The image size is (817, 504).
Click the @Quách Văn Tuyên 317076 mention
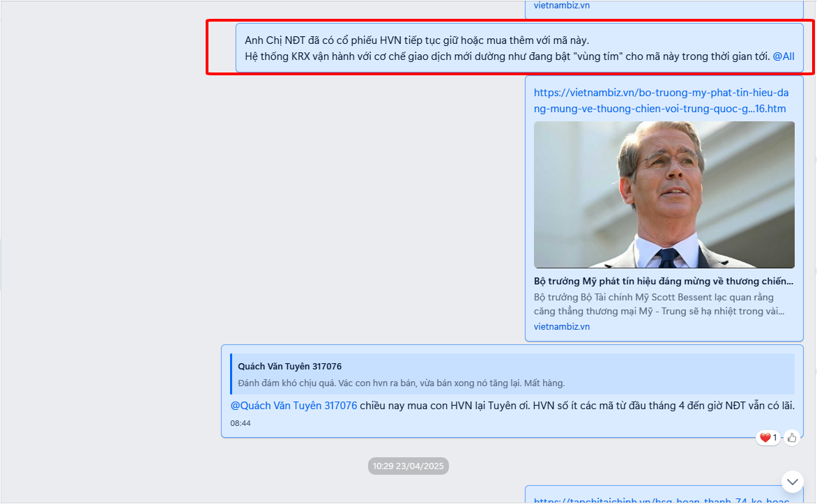294,406
